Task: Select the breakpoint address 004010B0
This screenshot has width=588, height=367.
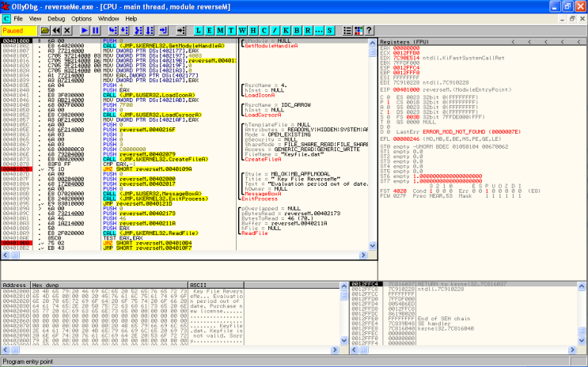Action: [x=17, y=243]
